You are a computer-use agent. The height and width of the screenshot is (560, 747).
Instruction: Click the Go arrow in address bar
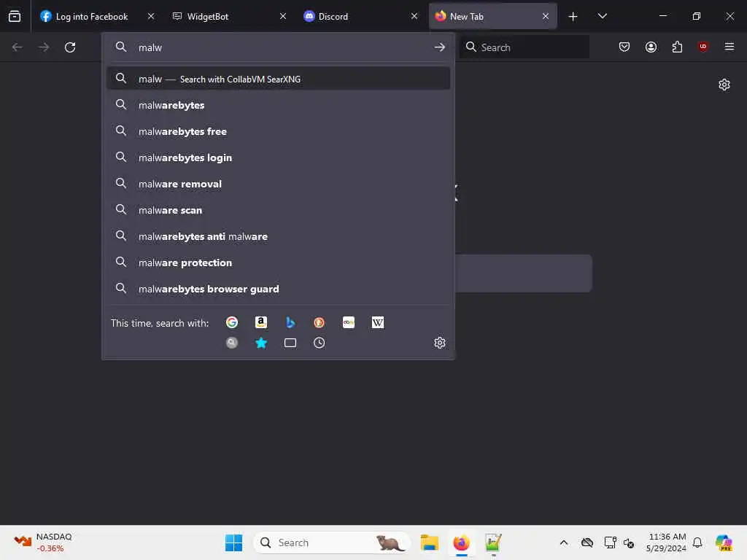(440, 47)
